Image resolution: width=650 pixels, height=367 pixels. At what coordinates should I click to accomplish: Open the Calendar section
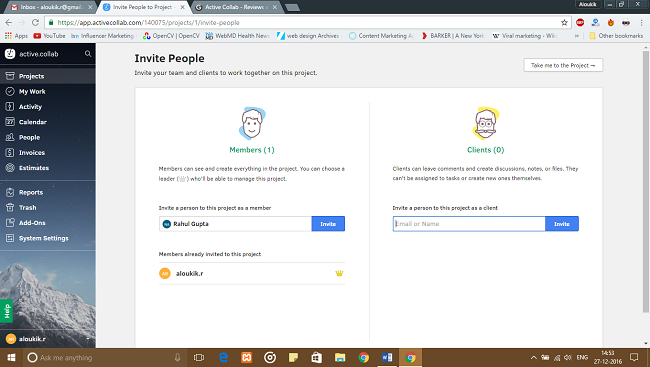coord(48,122)
